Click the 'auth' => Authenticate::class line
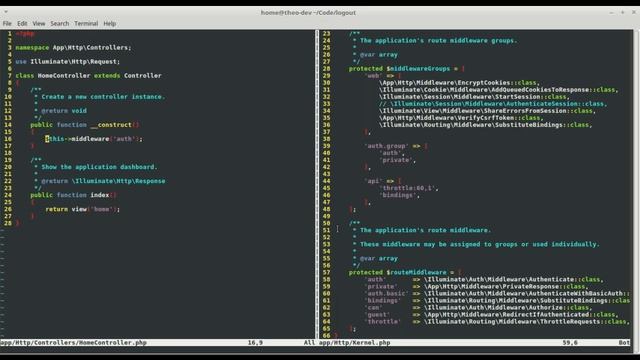Screen dimensions: 640x360 pos(484,280)
